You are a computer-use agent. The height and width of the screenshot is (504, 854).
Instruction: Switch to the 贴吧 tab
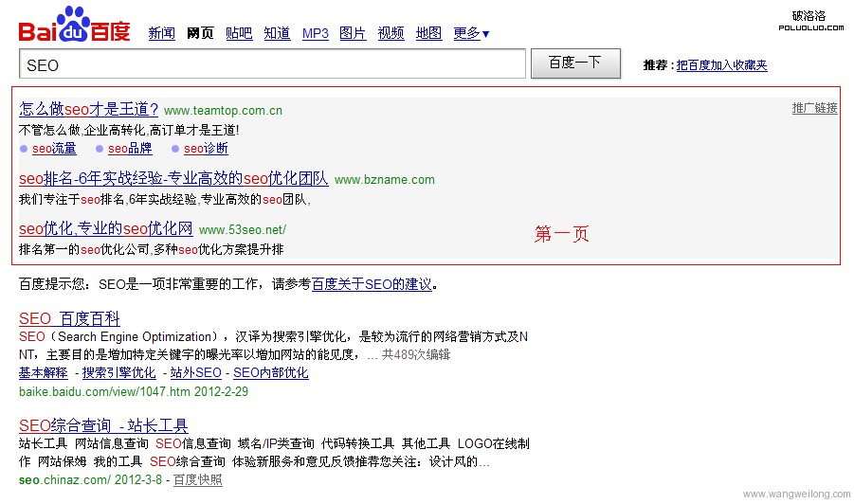[x=239, y=33]
